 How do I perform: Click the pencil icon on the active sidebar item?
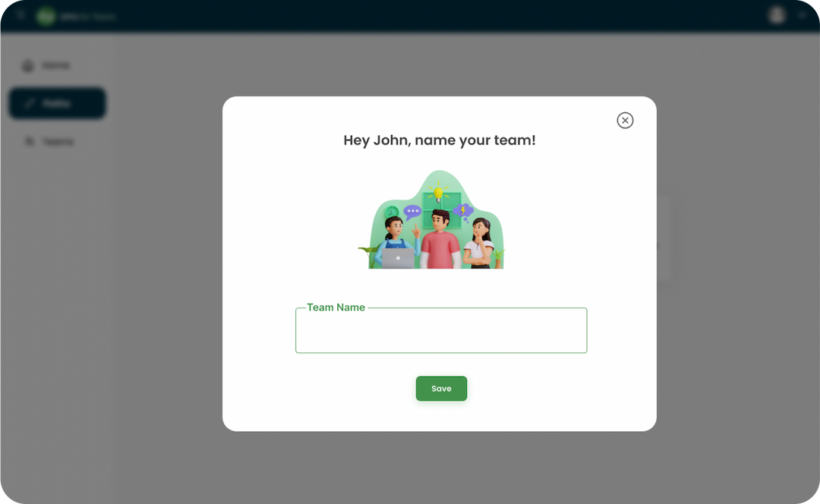(29, 103)
